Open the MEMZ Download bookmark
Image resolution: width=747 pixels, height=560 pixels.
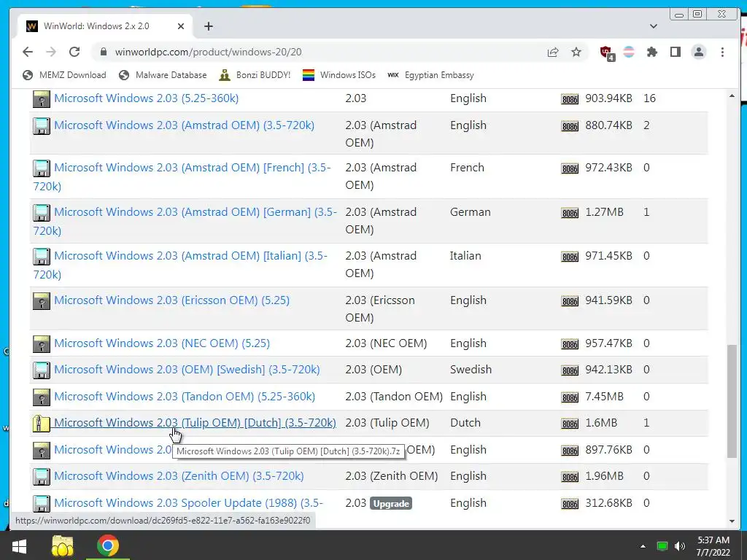pos(64,75)
